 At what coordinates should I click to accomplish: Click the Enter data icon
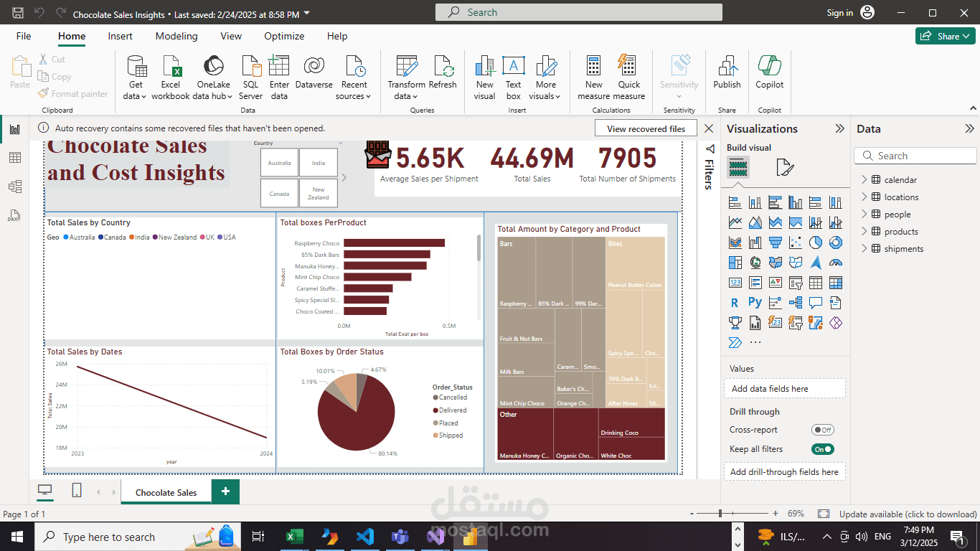pos(279,66)
